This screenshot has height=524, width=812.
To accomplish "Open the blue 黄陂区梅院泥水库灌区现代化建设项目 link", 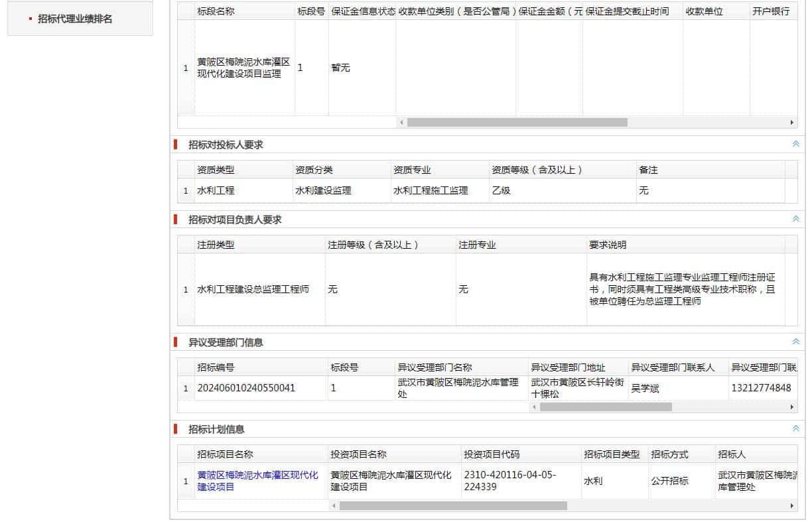I will tap(257, 481).
